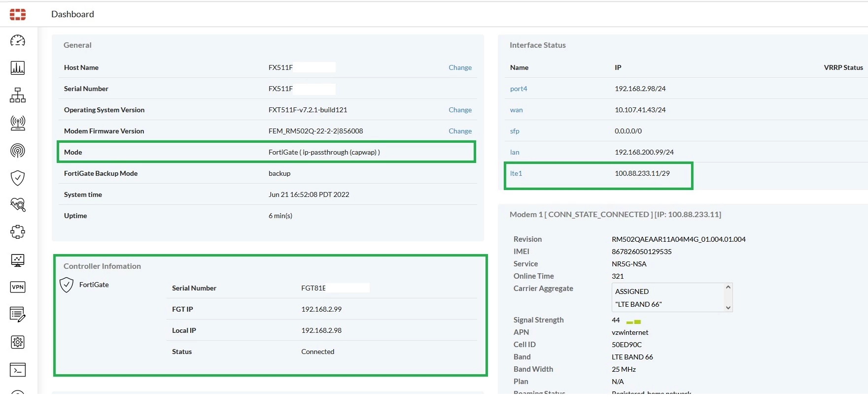Click the VRRP Status column header
868x419 pixels.
pyautogui.click(x=843, y=67)
